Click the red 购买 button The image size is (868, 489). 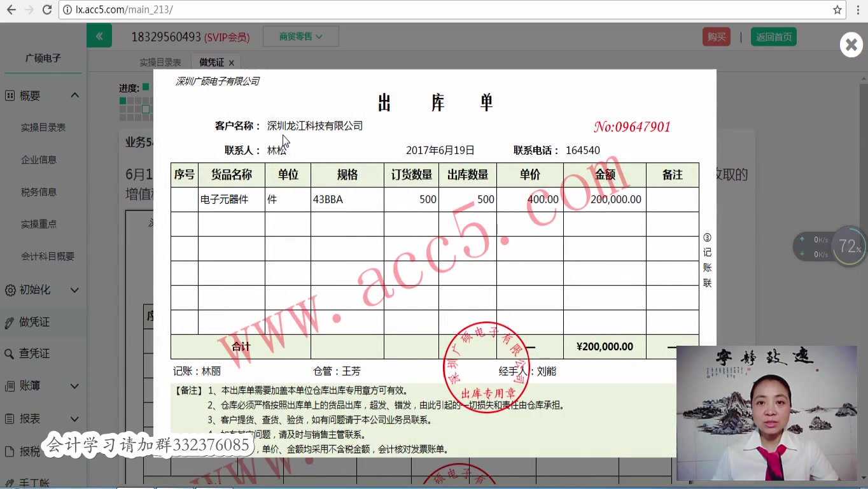(716, 36)
